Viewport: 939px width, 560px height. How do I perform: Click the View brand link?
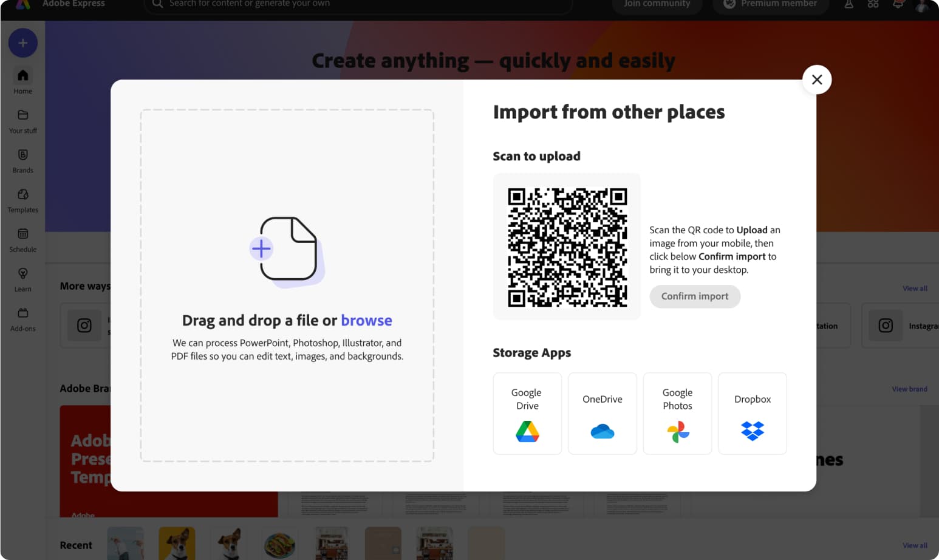point(909,389)
